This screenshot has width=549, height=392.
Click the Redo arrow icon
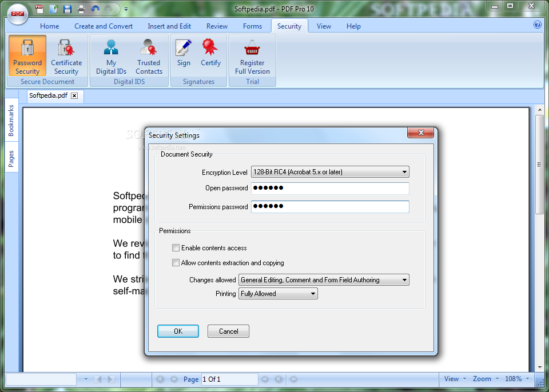pos(109,9)
